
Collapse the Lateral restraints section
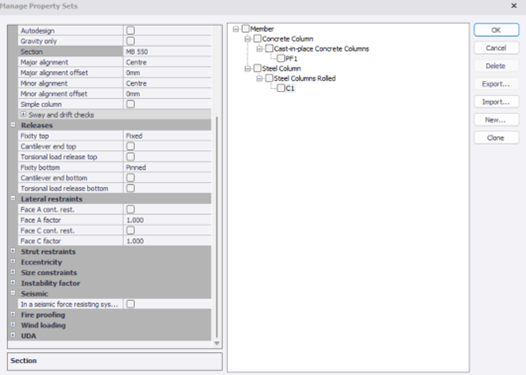pyautogui.click(x=13, y=199)
